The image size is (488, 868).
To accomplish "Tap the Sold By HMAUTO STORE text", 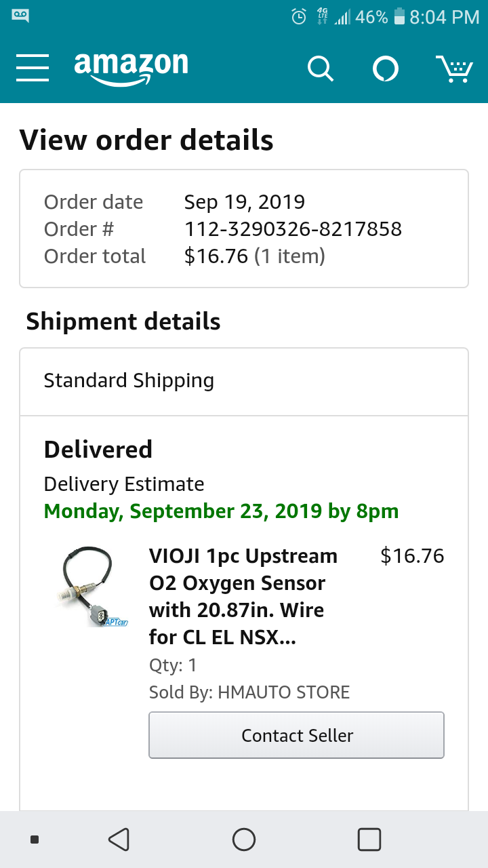I will click(249, 692).
